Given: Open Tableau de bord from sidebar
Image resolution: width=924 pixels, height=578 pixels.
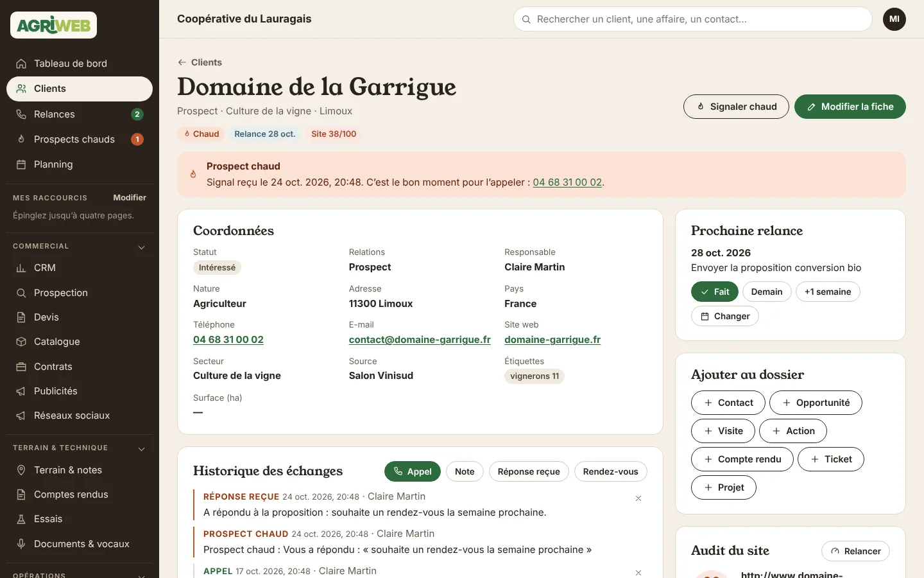Looking at the screenshot, I should tap(80, 64).
